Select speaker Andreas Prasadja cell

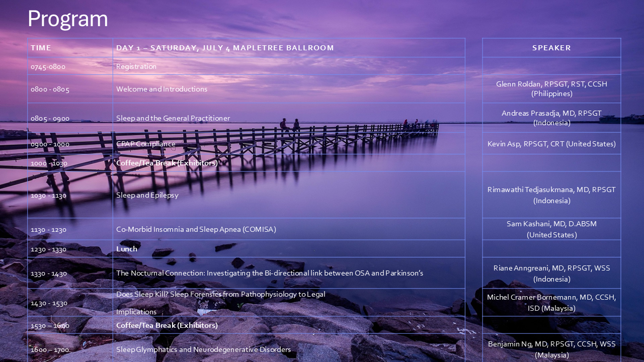pos(551,118)
